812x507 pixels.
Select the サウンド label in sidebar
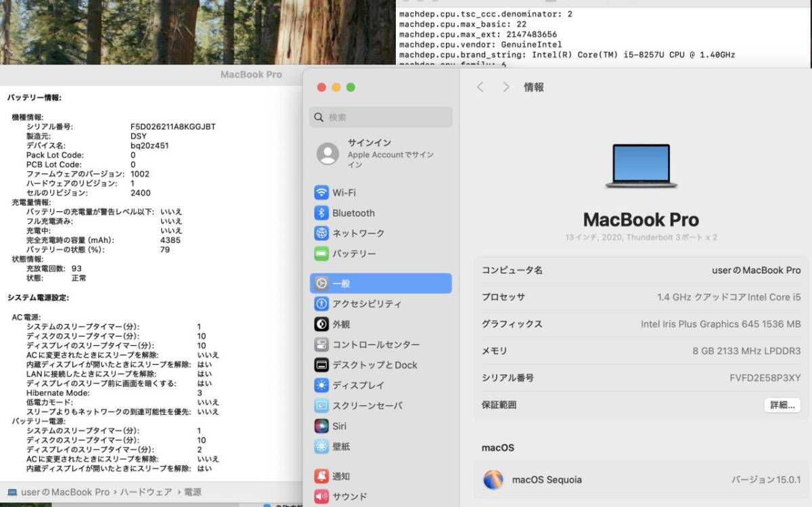(350, 496)
